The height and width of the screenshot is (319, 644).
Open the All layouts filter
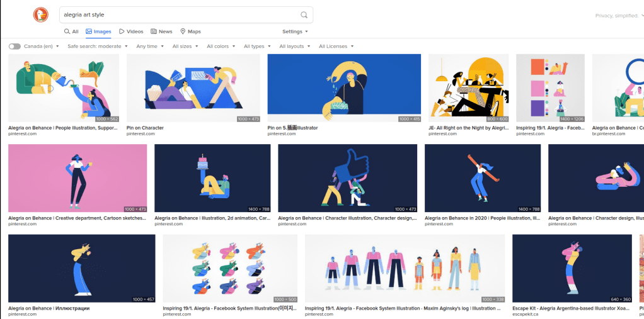point(294,47)
